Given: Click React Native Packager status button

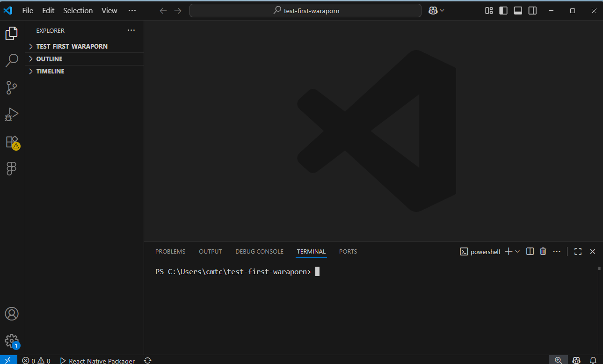Looking at the screenshot, I should point(97,361).
